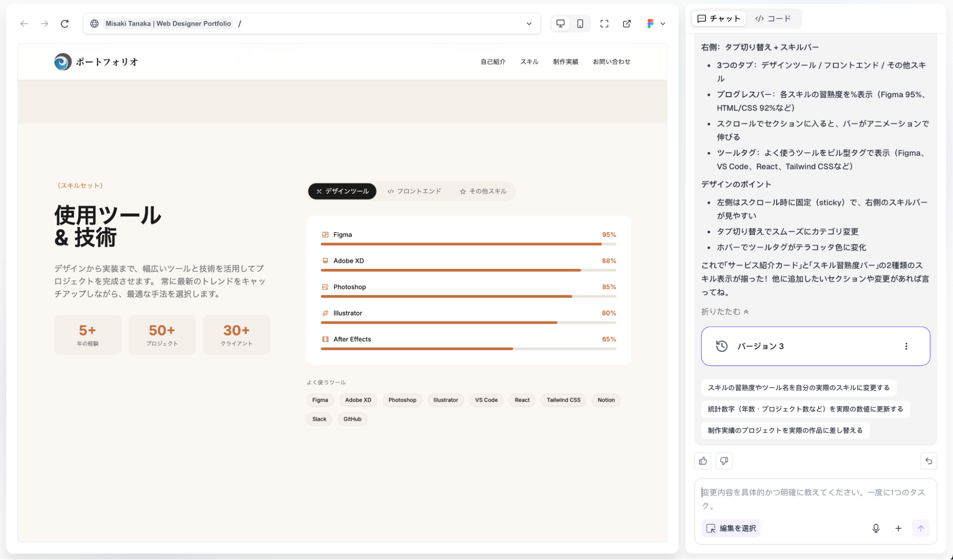Collapse the message with 折りたたむ
953x560 pixels.
coord(725,312)
